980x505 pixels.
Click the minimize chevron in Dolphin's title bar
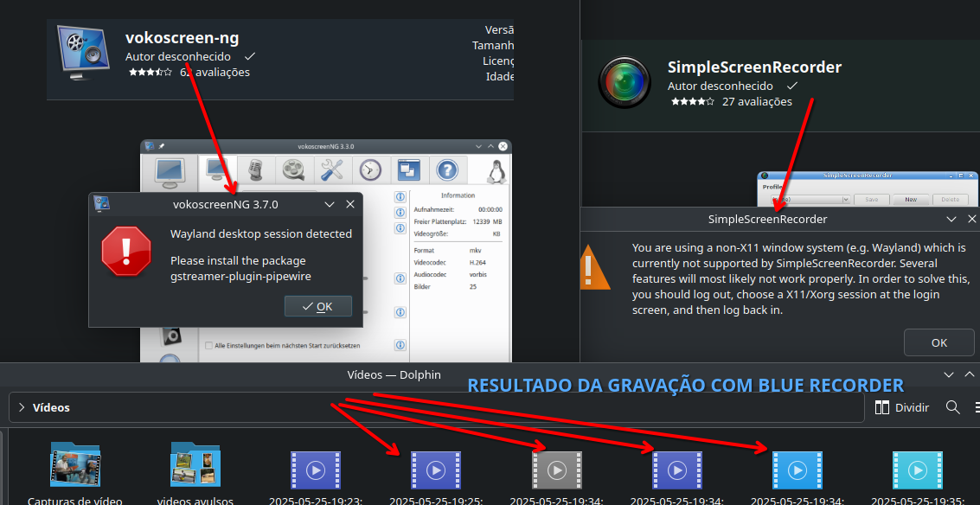tap(949, 375)
